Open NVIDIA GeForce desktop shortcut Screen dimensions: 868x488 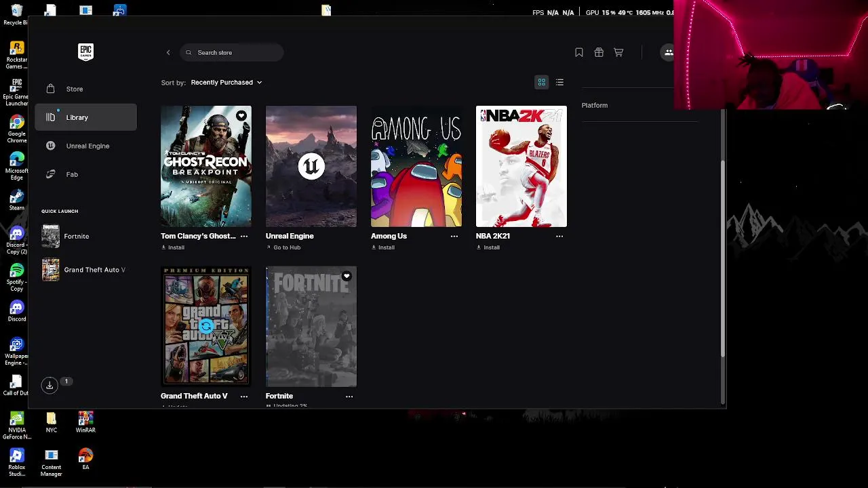pyautogui.click(x=16, y=426)
